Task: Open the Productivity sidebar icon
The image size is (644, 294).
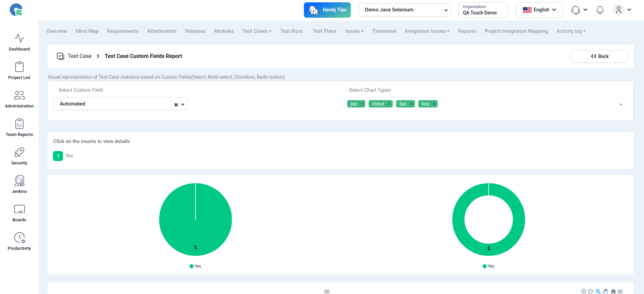Action: 19,241
